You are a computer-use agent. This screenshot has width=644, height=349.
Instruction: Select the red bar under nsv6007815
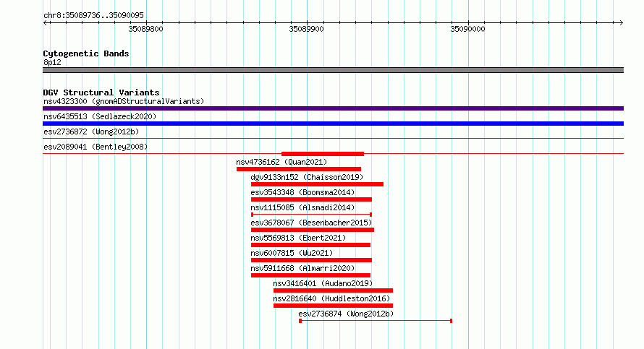[x=311, y=260]
